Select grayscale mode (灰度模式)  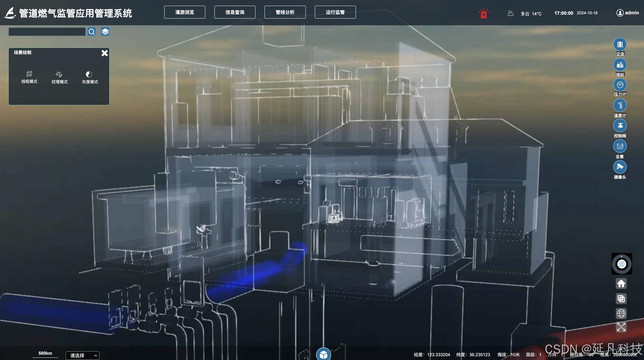tap(90, 77)
